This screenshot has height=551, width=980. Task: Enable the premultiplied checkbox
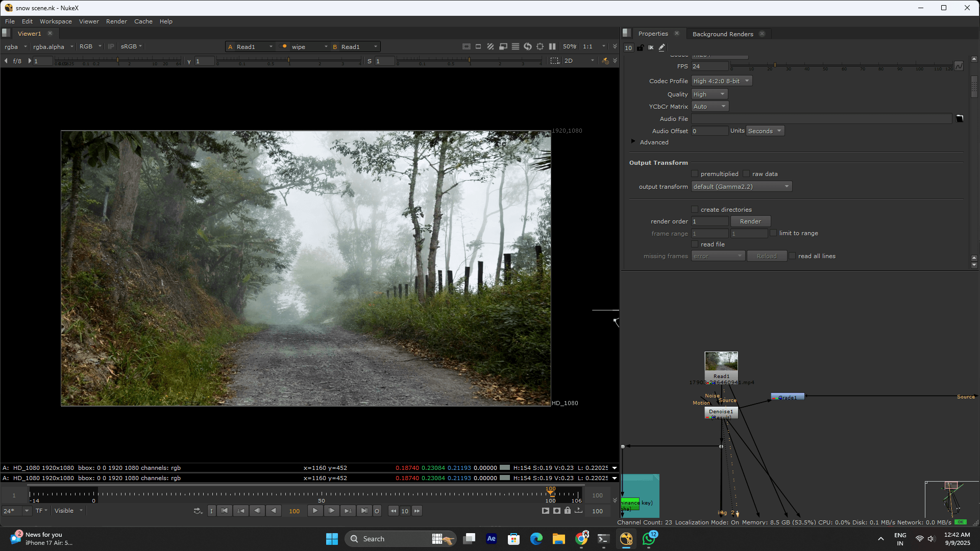pyautogui.click(x=695, y=174)
